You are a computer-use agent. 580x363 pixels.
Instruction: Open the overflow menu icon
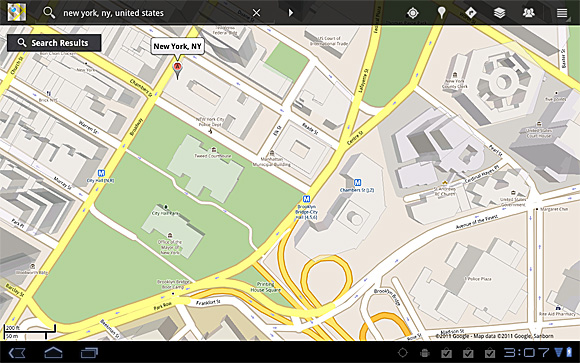tap(562, 13)
